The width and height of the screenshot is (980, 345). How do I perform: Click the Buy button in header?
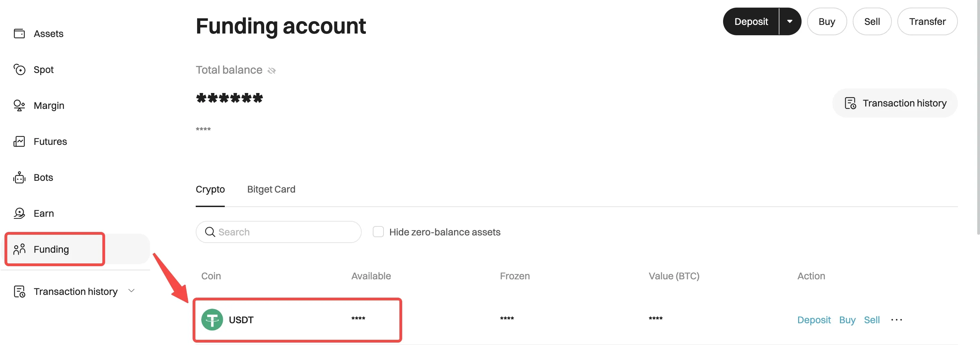pos(827,22)
